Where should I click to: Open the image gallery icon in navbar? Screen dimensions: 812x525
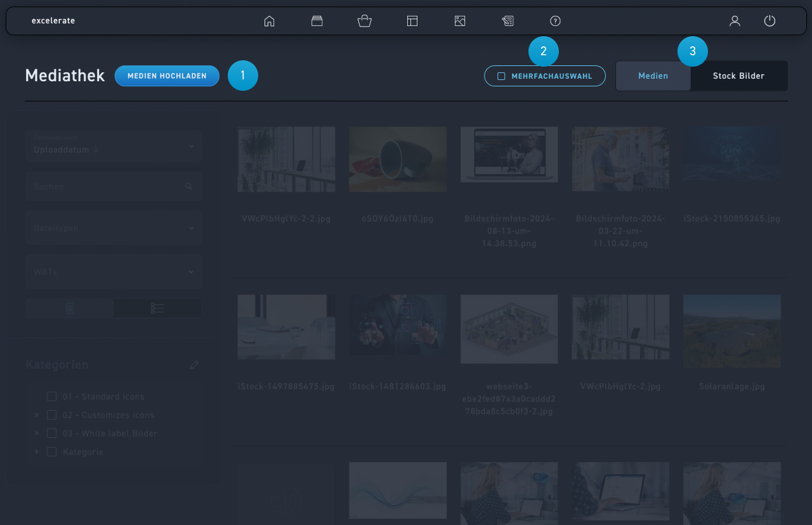(x=460, y=21)
